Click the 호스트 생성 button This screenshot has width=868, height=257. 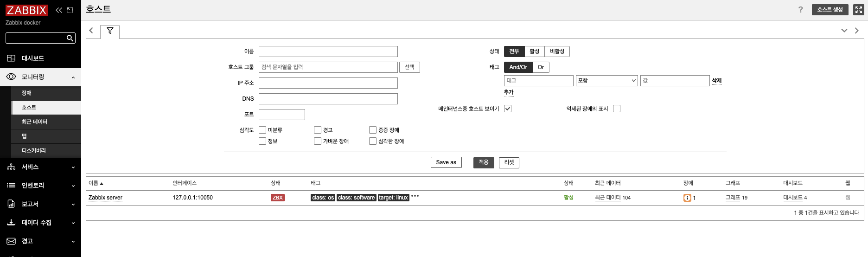(x=830, y=10)
